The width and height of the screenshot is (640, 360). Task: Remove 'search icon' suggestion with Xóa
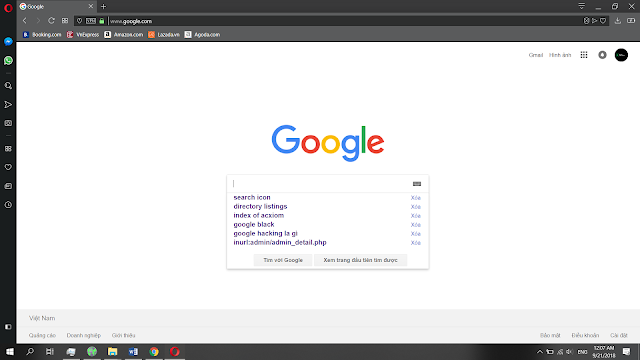[x=416, y=198]
